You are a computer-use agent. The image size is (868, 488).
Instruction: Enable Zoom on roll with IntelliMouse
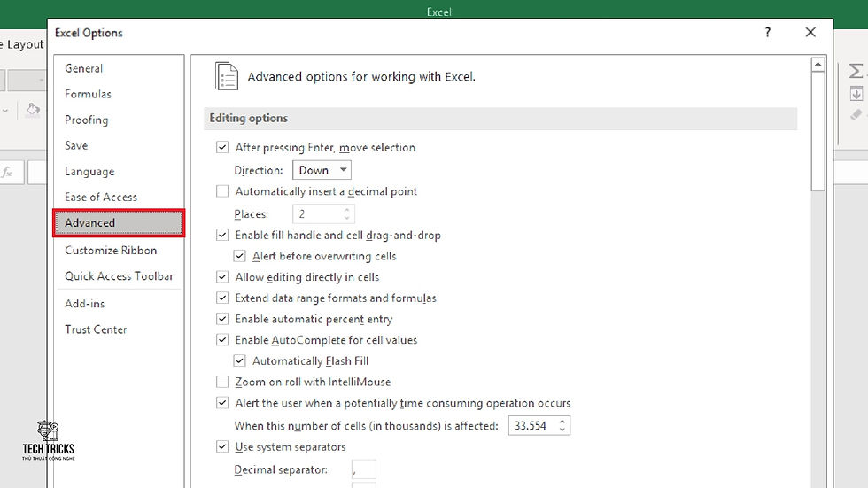(x=222, y=382)
